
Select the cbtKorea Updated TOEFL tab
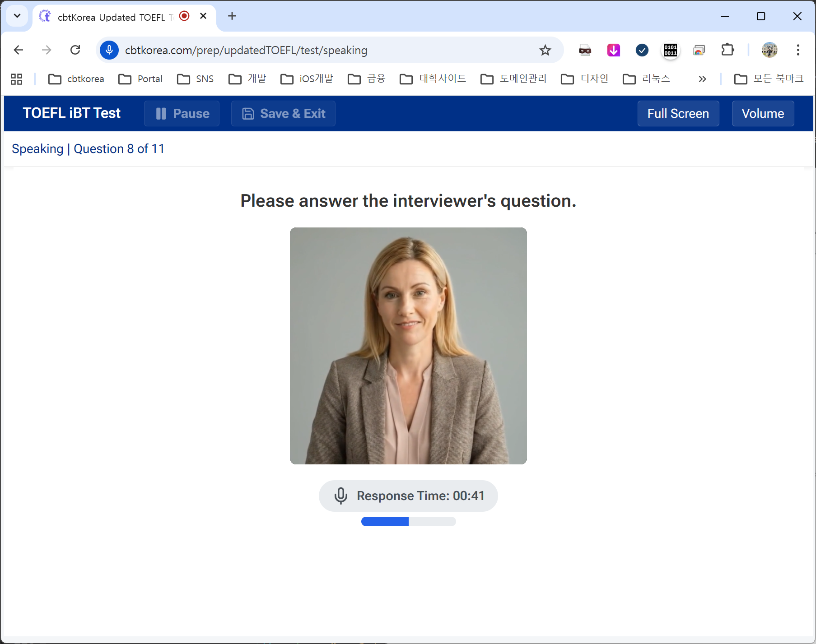coord(113,17)
